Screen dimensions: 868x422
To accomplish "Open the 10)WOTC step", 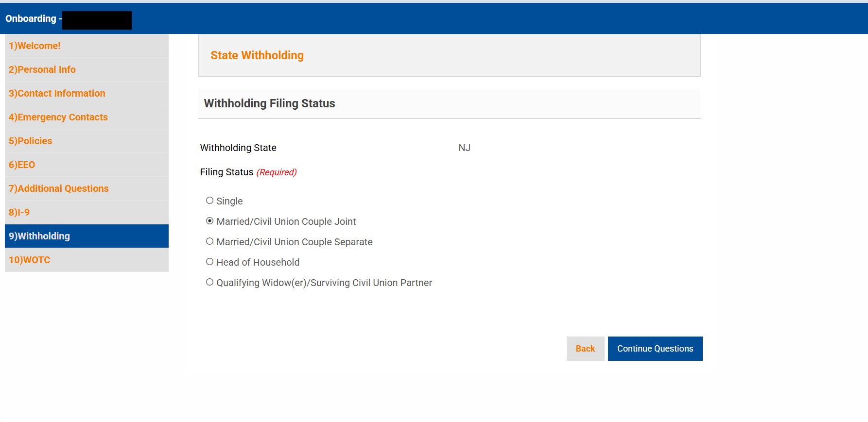I will [87, 260].
